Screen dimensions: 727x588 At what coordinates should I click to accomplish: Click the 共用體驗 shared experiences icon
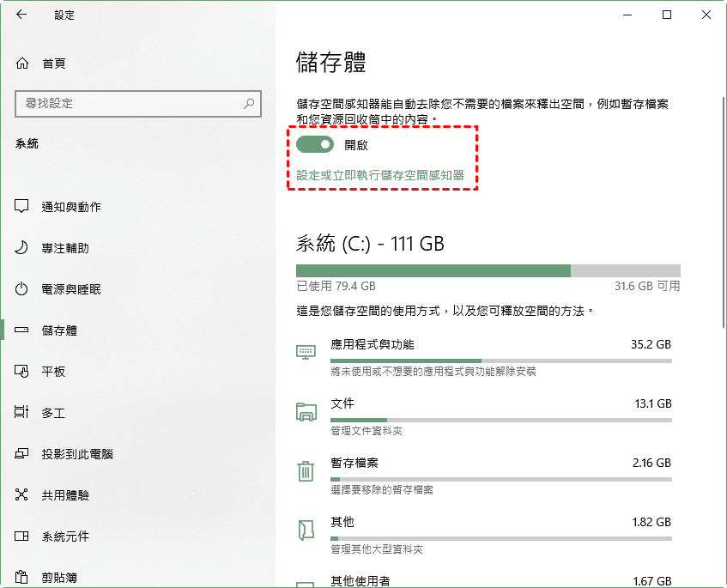[21, 494]
